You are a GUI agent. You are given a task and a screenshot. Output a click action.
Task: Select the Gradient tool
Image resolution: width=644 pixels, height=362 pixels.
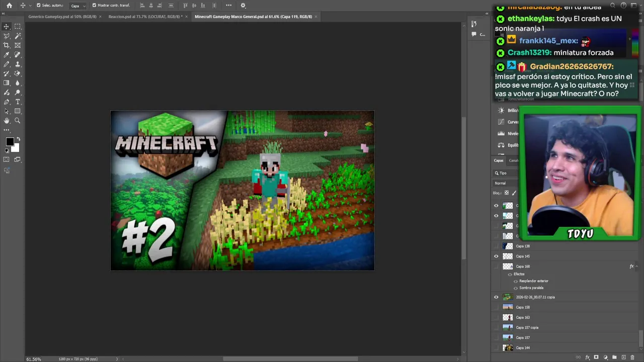pyautogui.click(x=7, y=83)
